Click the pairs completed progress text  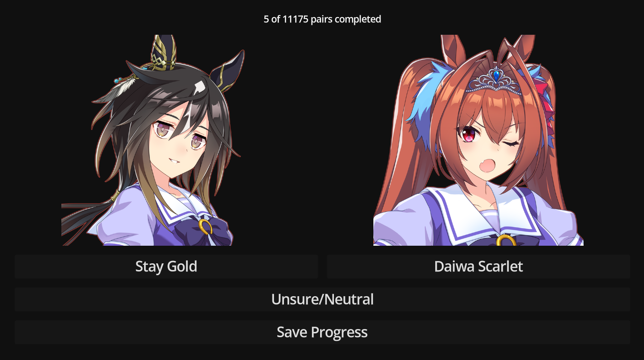(x=322, y=19)
